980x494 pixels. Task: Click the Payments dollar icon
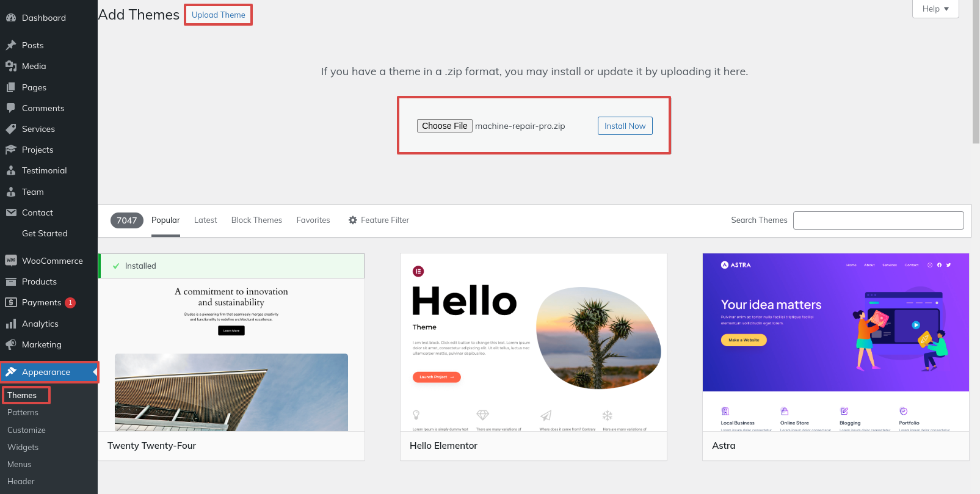[x=11, y=302]
